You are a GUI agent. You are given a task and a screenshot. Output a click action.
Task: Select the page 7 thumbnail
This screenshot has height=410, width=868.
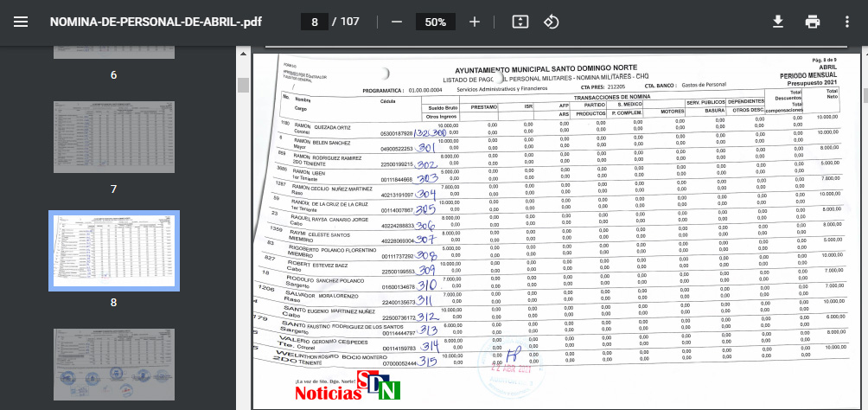pyautogui.click(x=113, y=137)
